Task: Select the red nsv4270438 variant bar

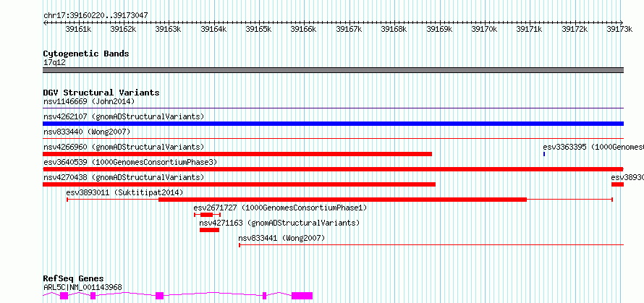Action: click(x=239, y=184)
